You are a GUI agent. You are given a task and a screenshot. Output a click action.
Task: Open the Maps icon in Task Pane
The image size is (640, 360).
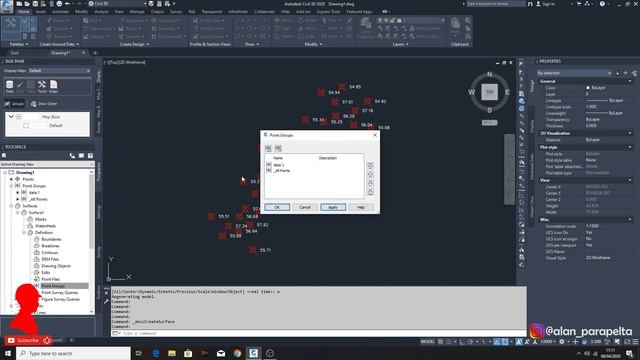click(53, 87)
